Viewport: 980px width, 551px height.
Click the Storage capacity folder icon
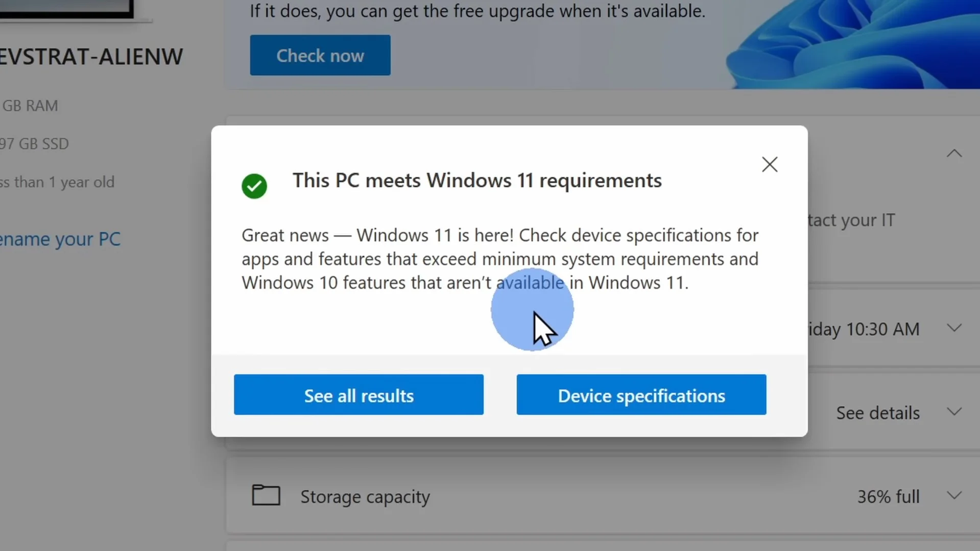266,495
